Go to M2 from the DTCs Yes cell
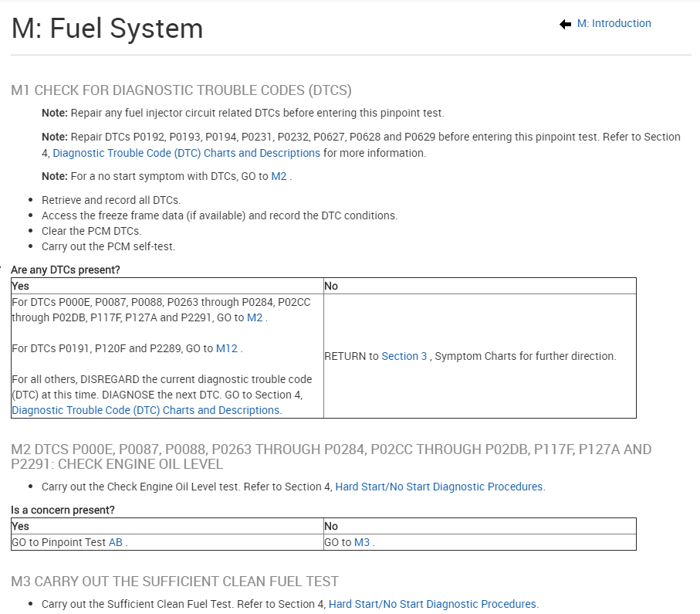This screenshot has height=614, width=700. (255, 317)
